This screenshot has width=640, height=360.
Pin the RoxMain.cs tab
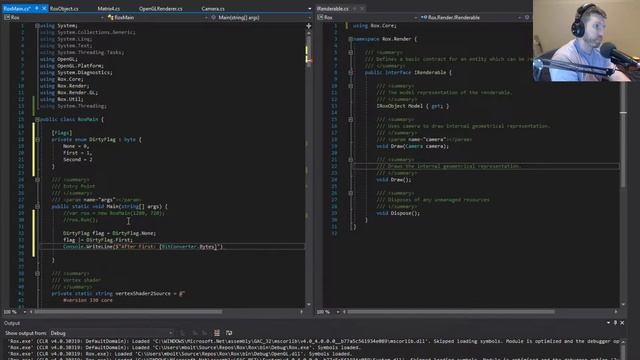click(36, 9)
